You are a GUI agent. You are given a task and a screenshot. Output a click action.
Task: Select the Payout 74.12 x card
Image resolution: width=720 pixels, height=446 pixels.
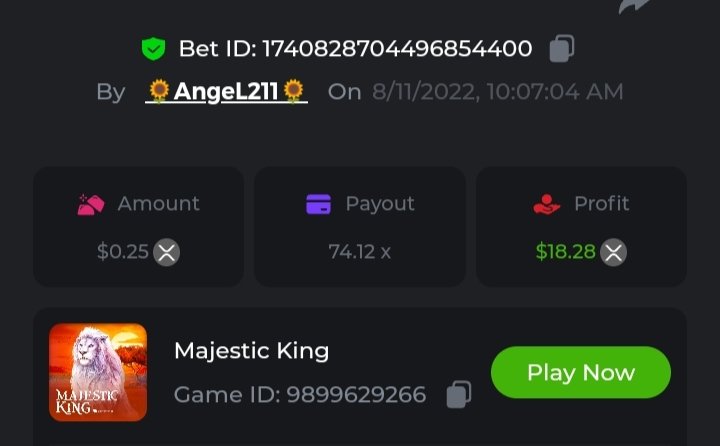[x=360, y=227]
